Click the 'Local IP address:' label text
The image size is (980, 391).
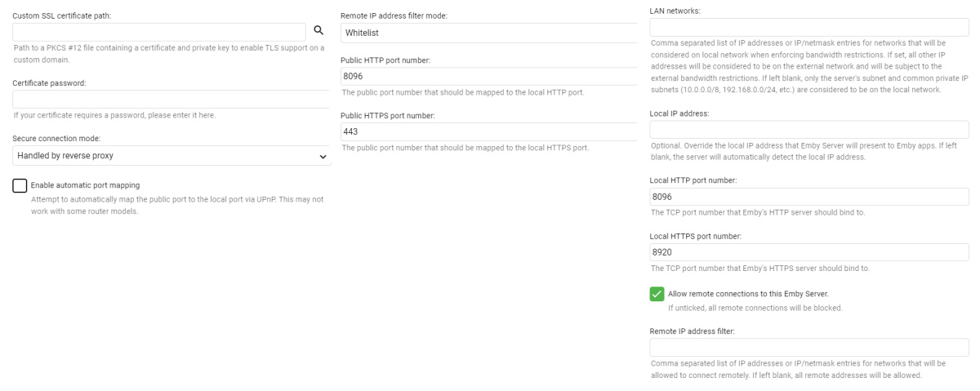click(679, 113)
